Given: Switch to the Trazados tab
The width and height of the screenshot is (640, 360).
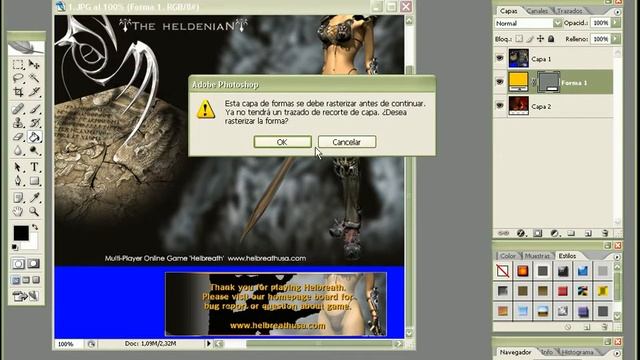Looking at the screenshot, I should pyautogui.click(x=570, y=11).
